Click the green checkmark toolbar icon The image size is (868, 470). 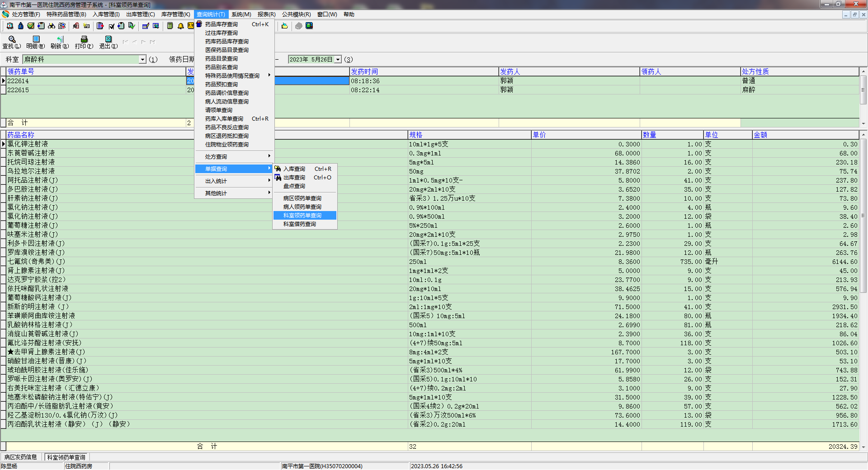coord(31,26)
